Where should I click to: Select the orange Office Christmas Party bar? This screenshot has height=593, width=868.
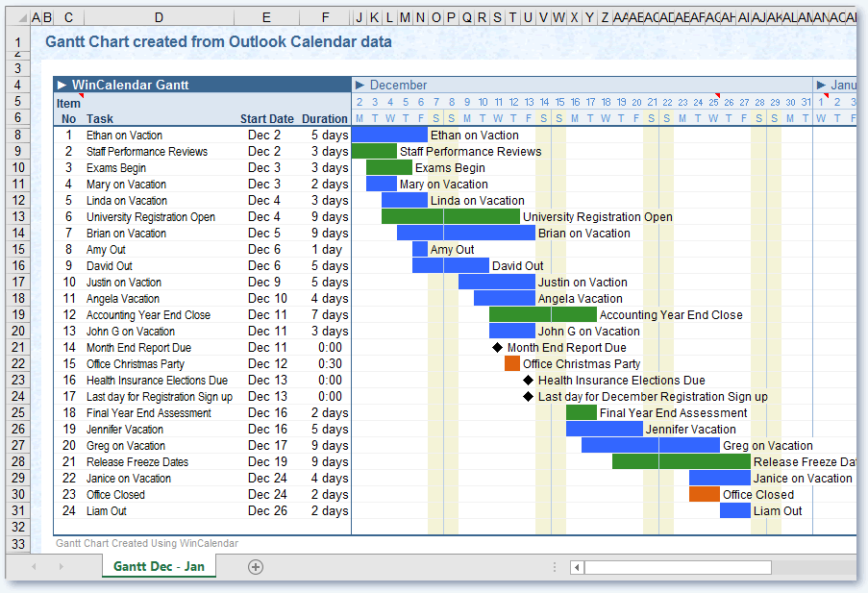click(512, 364)
